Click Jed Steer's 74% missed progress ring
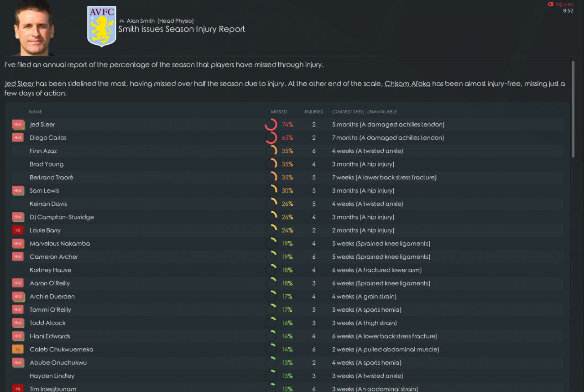 point(271,125)
